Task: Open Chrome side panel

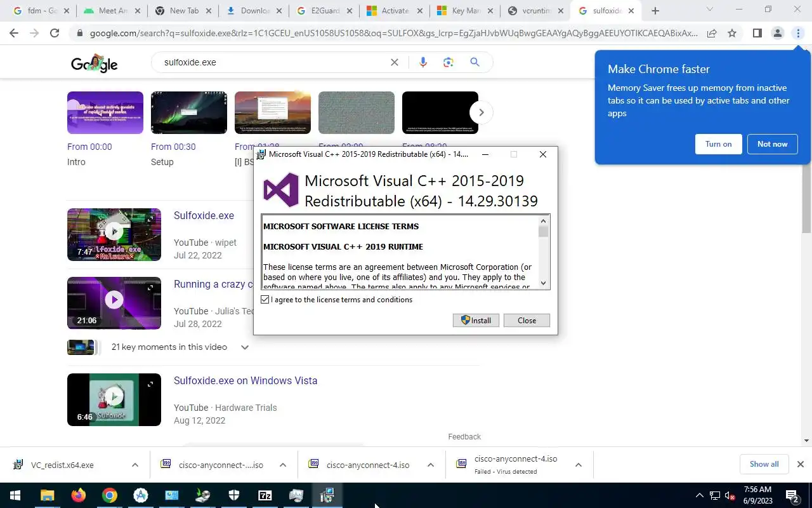Action: [x=757, y=33]
